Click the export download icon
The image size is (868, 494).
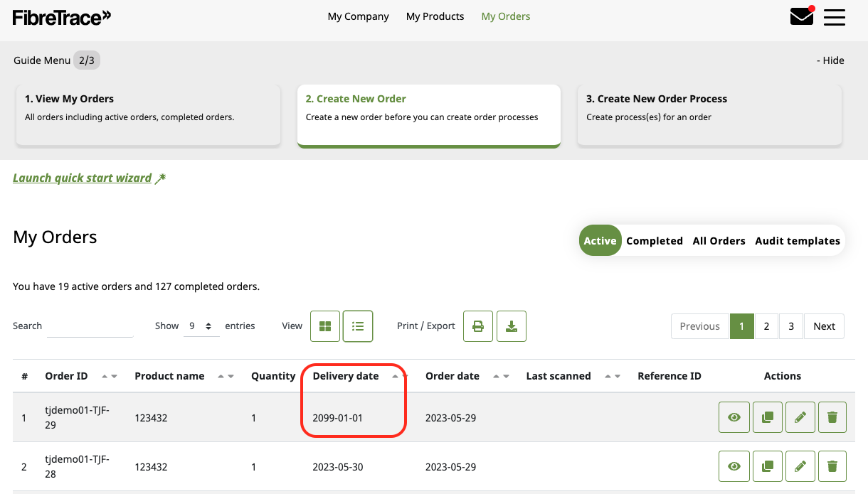511,326
